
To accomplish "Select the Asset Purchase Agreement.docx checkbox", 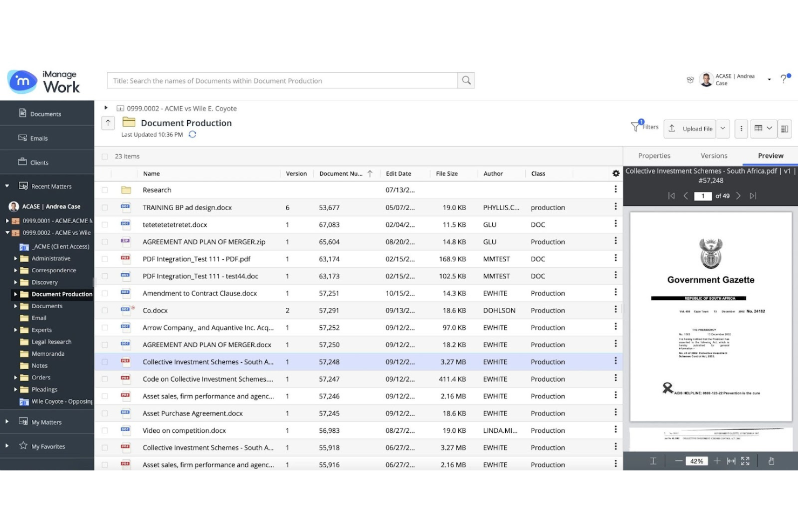I will coord(104,413).
